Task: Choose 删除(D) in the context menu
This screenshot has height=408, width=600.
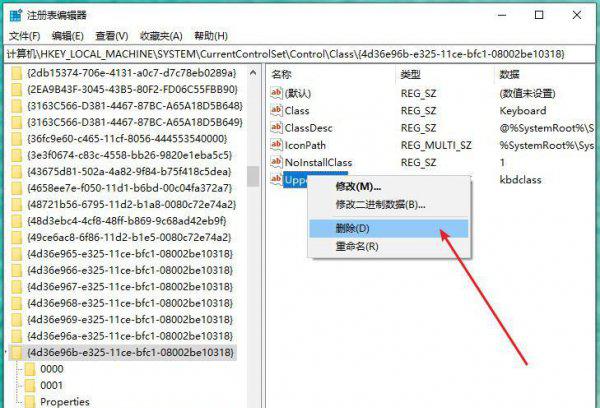Action: pyautogui.click(x=388, y=228)
